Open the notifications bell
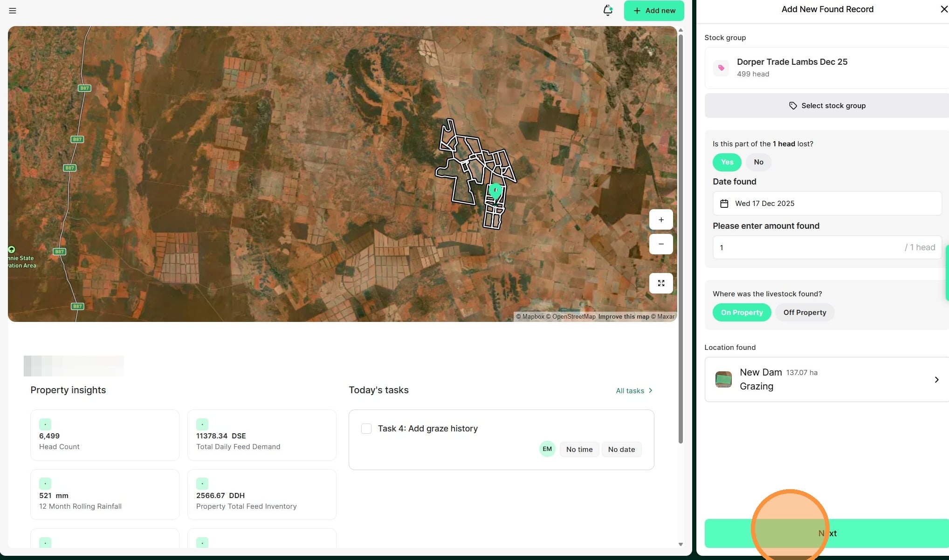949x560 pixels. click(607, 10)
